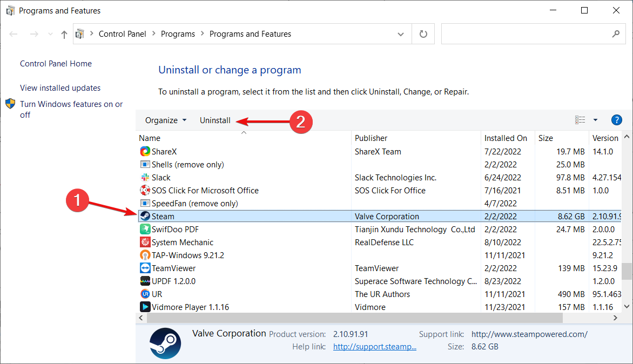
Task: Click the 139 MB size cell
Action: click(571, 268)
